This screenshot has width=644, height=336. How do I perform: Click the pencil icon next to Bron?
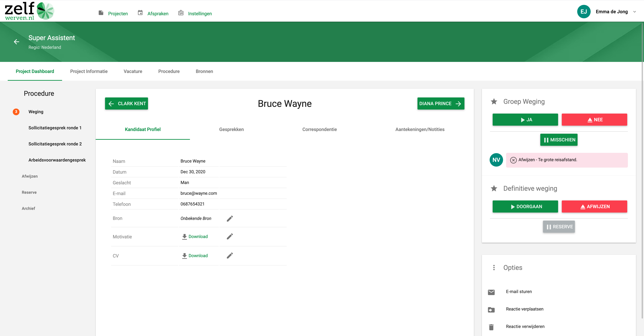point(230,219)
